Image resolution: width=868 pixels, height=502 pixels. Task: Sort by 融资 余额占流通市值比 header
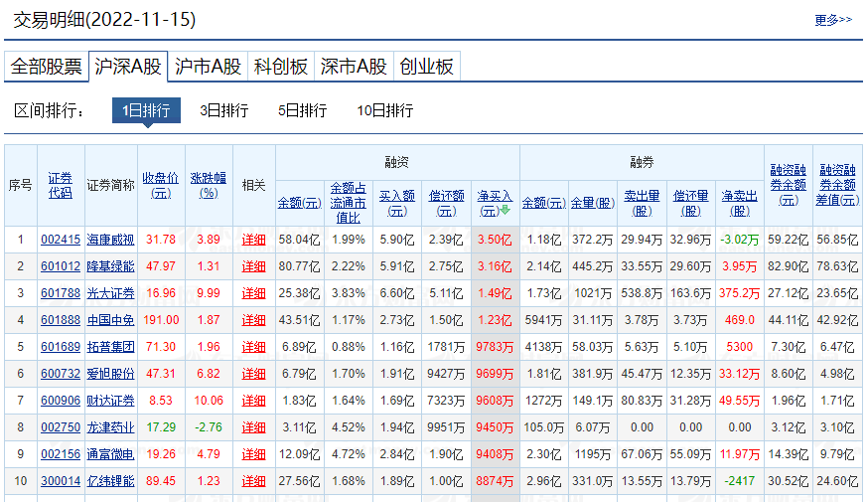349,203
